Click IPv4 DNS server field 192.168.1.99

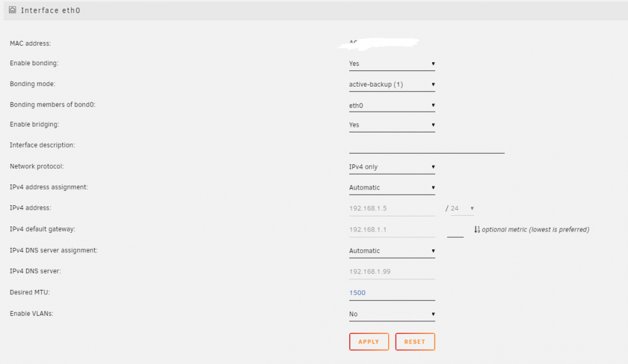(x=392, y=272)
